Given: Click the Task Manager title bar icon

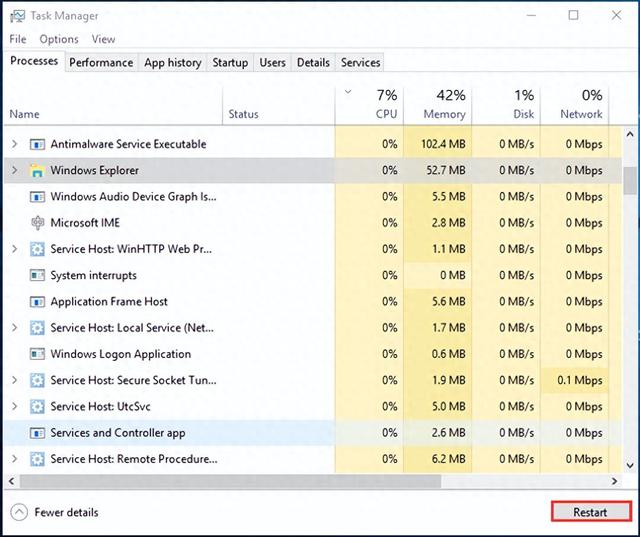Looking at the screenshot, I should tap(17, 16).
